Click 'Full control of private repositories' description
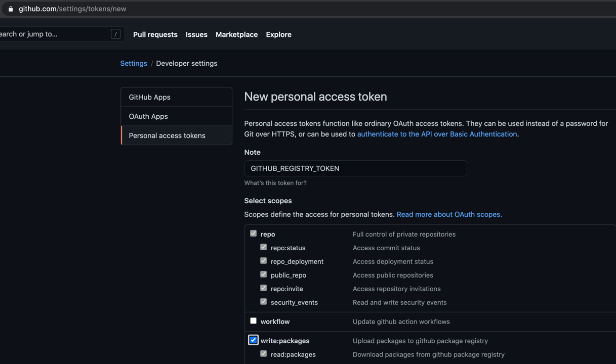The width and height of the screenshot is (616, 364). coord(404,234)
